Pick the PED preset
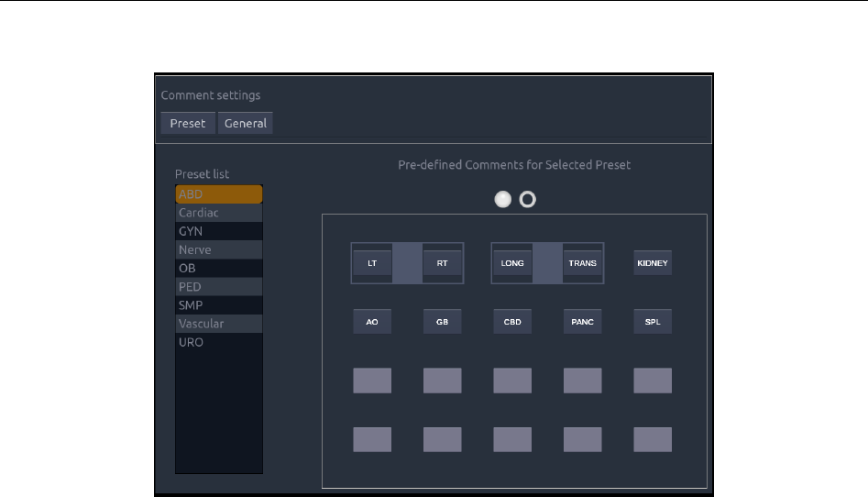 [219, 287]
